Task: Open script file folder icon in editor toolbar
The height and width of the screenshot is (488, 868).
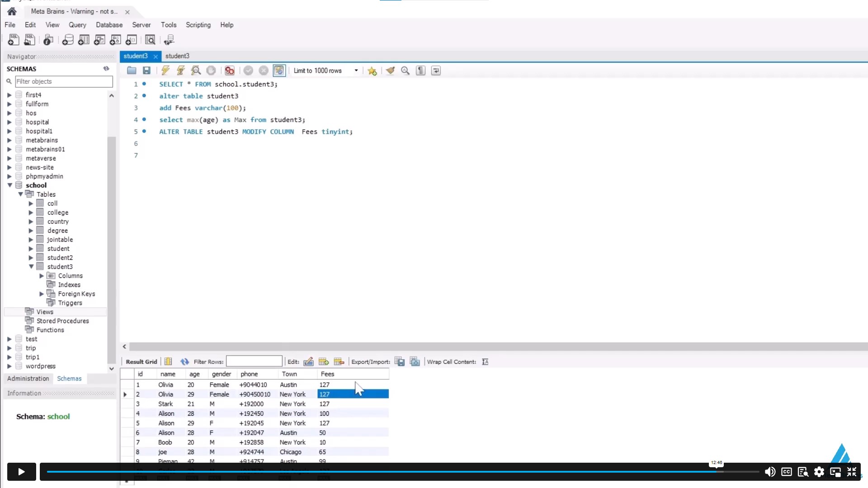Action: point(132,70)
